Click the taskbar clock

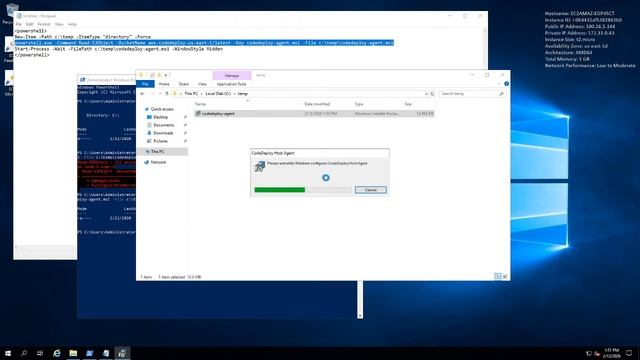(611, 353)
